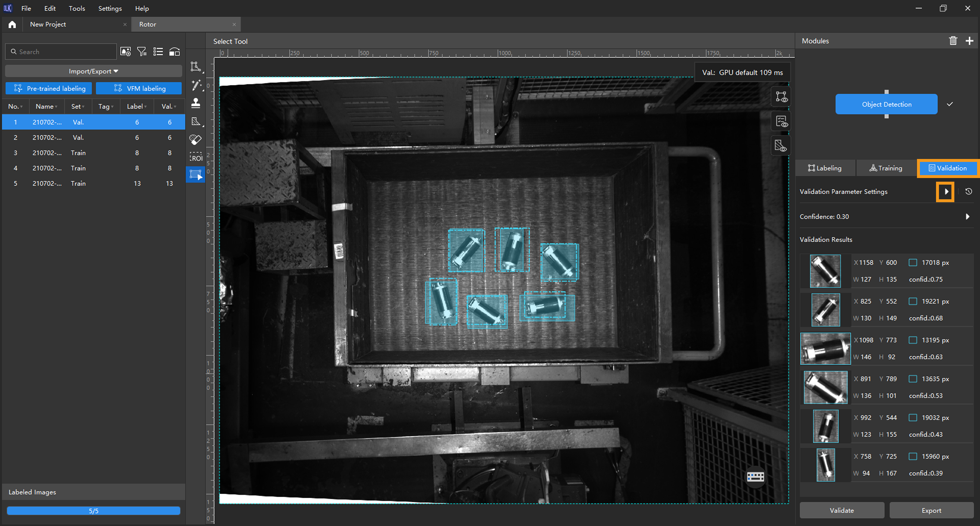Add a new module with plus icon

pyautogui.click(x=969, y=41)
